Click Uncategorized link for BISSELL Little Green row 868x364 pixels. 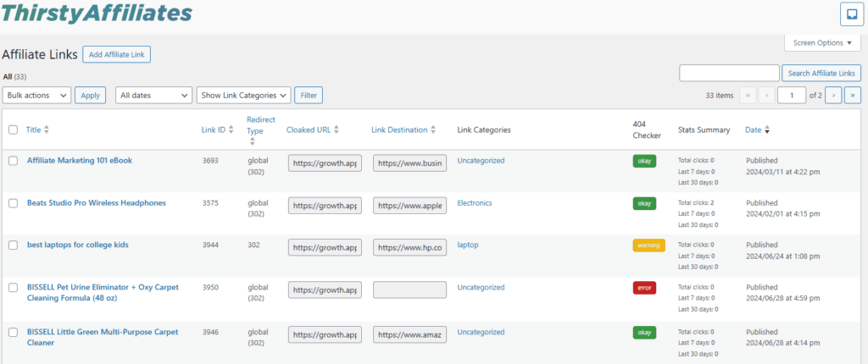481,332
